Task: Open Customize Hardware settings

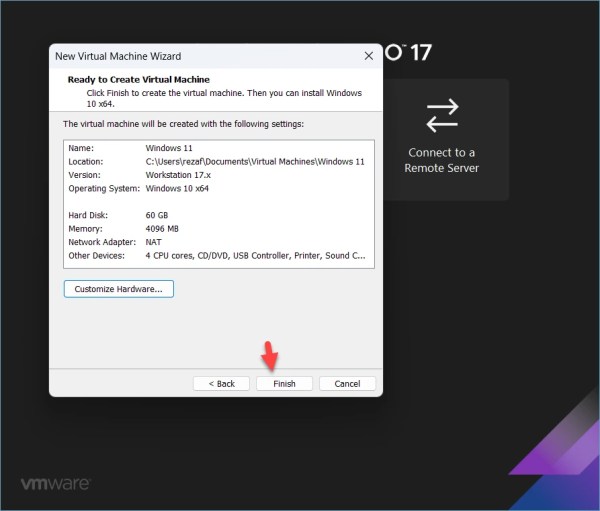Action: (x=119, y=289)
